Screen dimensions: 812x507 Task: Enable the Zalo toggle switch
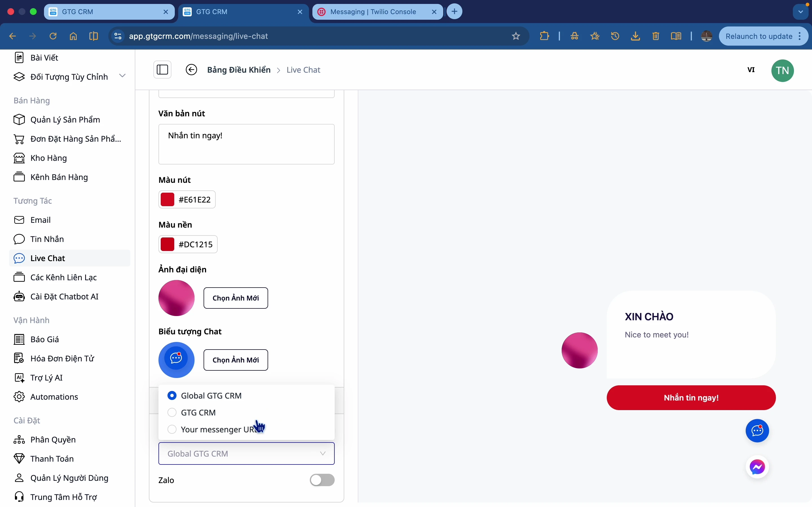click(x=322, y=480)
